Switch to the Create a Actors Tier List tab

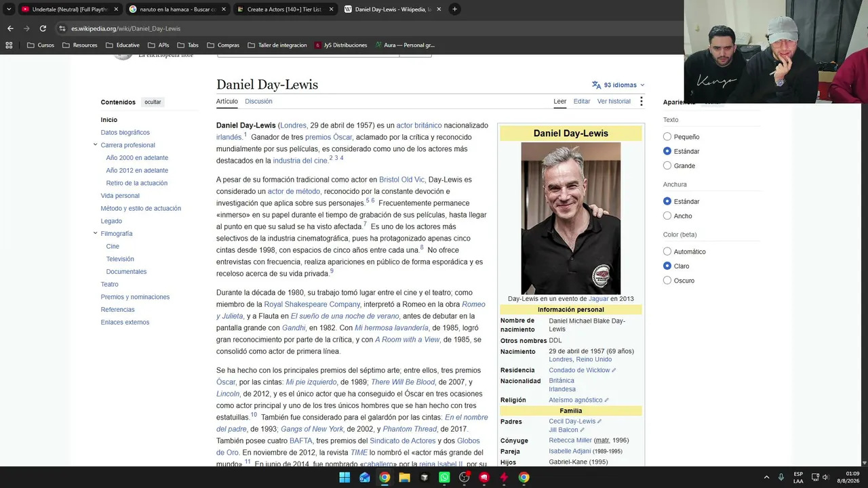285,9
